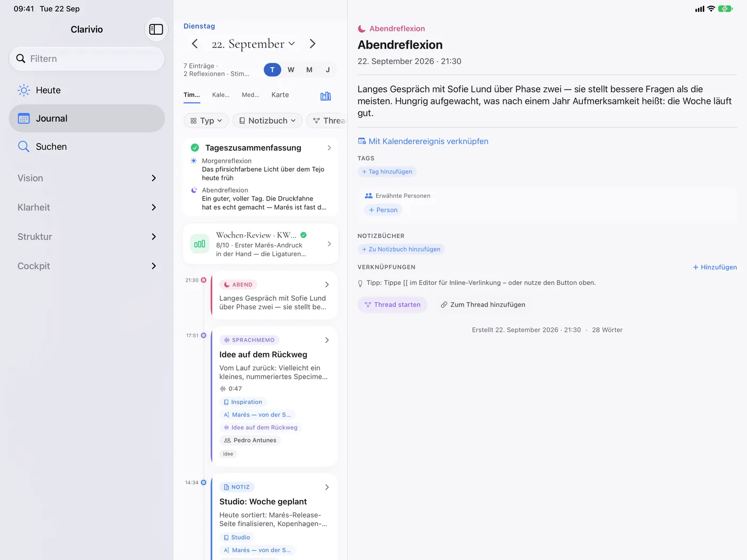Click the lightbulb tip icon

[x=360, y=283]
